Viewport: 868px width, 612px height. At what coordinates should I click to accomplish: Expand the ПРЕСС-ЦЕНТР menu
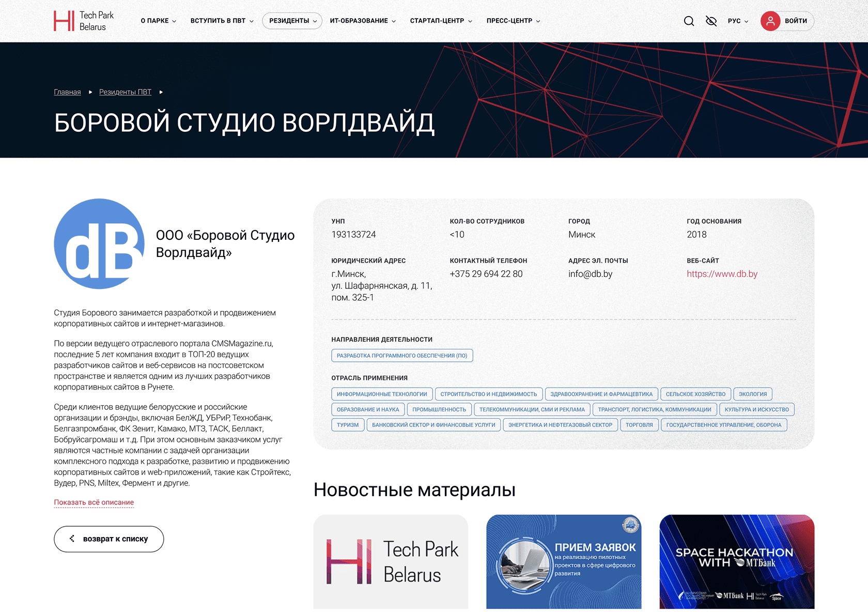(x=513, y=21)
